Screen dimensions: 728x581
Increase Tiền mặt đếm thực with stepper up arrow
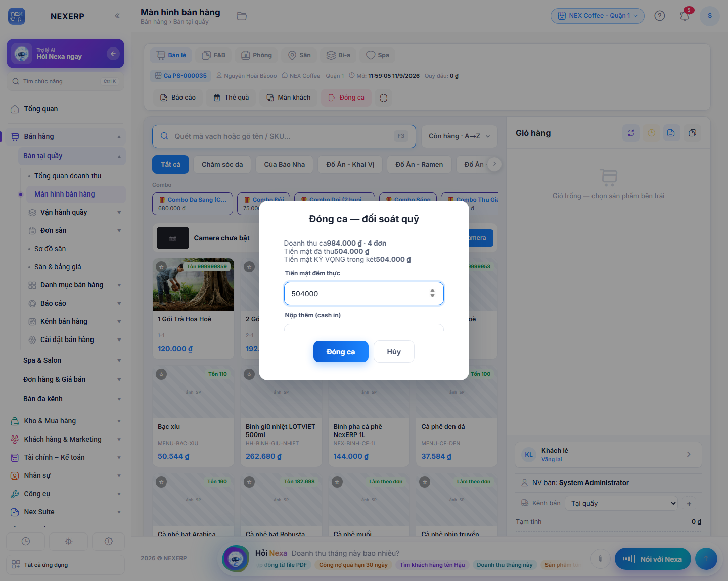[432, 291]
